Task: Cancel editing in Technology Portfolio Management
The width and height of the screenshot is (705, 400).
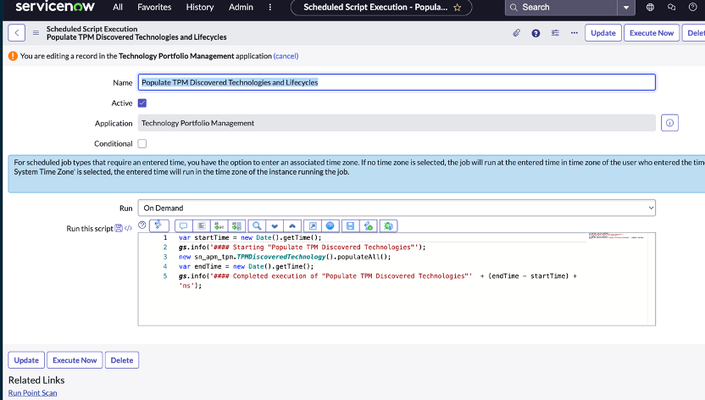Action: (286, 56)
